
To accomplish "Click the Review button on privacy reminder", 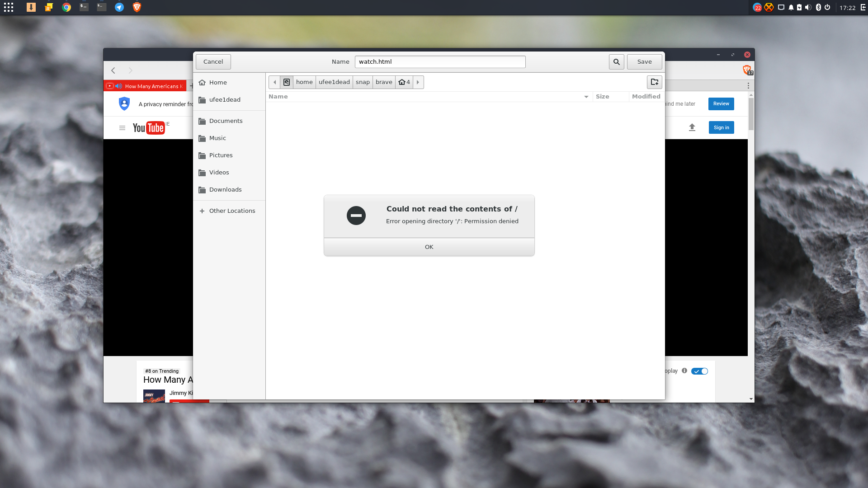I will click(721, 104).
